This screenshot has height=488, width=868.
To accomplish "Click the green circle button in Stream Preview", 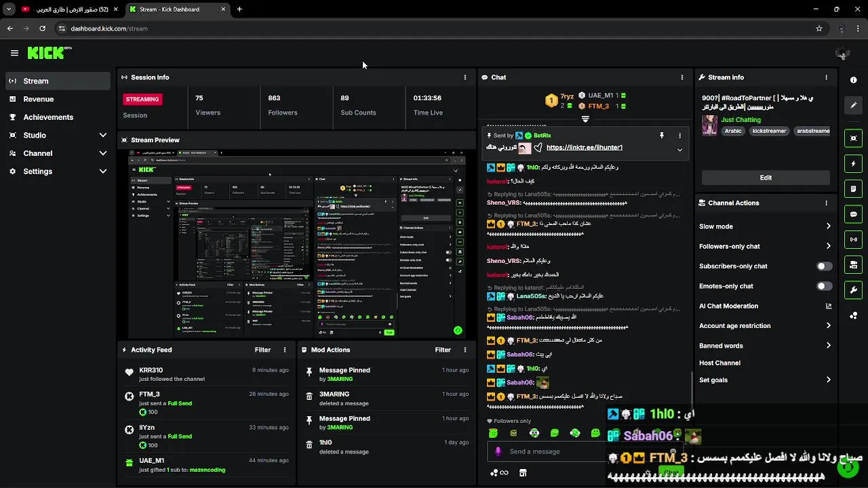I will (458, 331).
